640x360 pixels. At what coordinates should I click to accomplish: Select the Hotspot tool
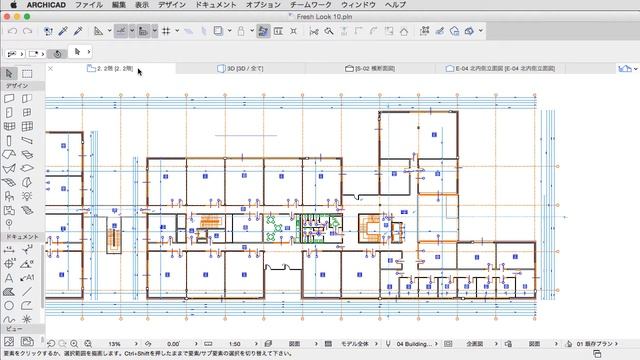tap(27, 319)
